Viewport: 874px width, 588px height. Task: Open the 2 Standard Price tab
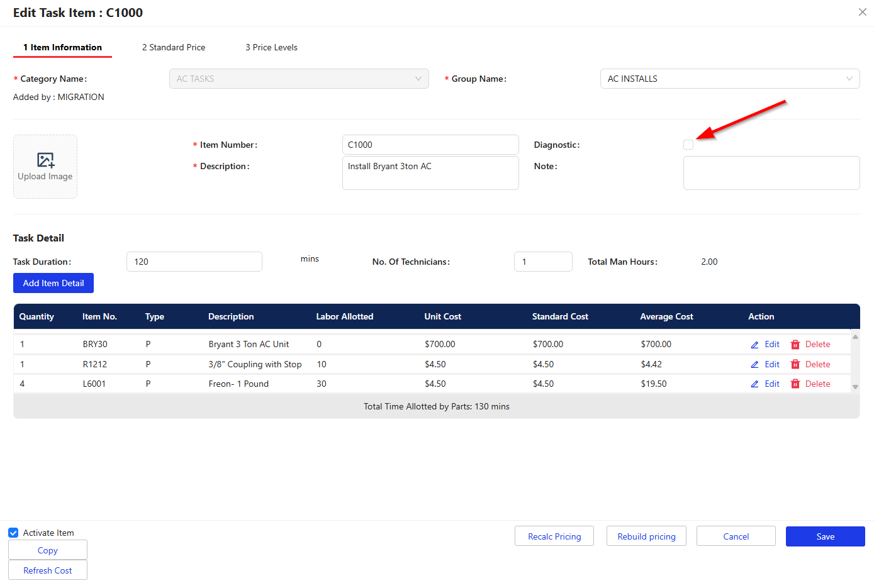[174, 47]
